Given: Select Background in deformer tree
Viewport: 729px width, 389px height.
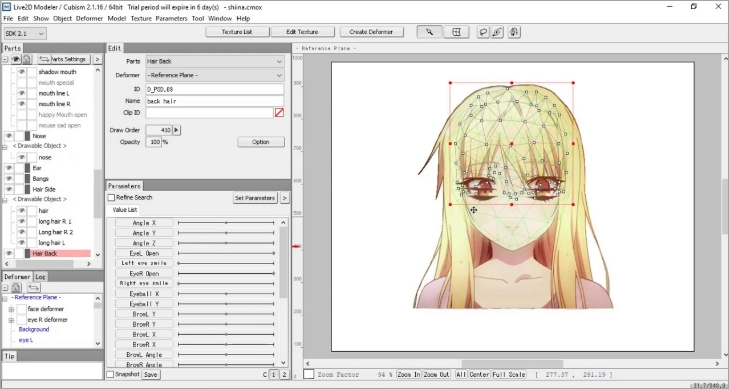Looking at the screenshot, I should pos(33,330).
